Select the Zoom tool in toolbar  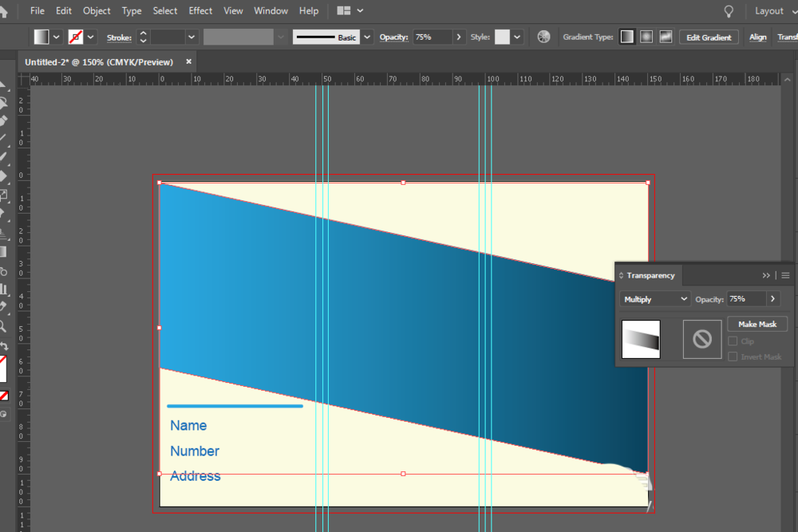[3, 326]
